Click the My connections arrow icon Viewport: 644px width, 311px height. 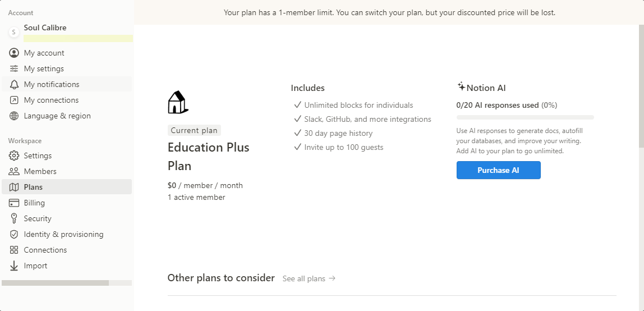(x=14, y=100)
